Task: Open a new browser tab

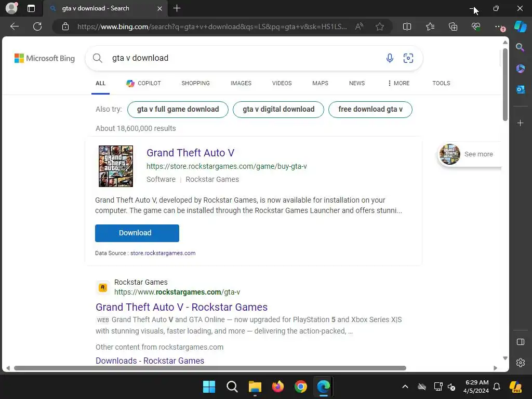Action: [177, 8]
